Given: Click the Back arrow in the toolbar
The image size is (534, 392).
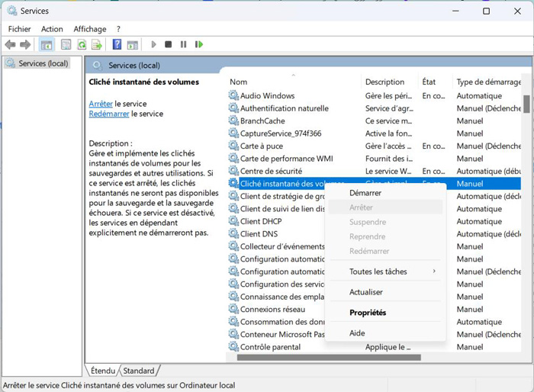Looking at the screenshot, I should click(x=11, y=45).
